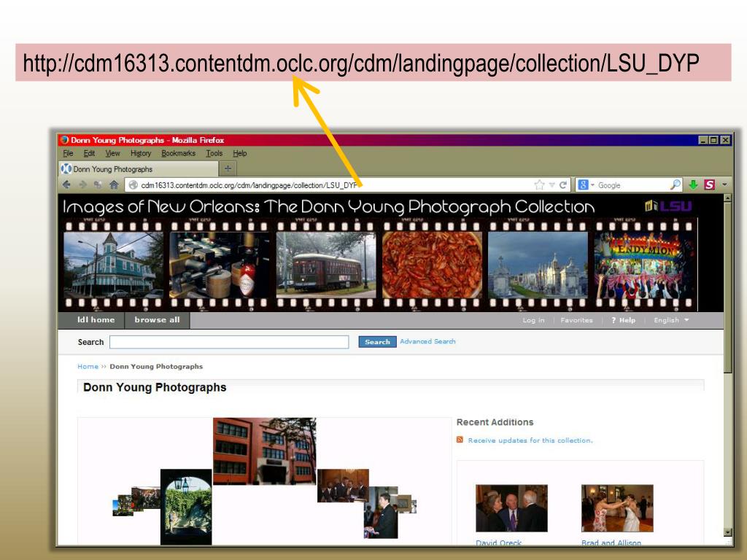Click the Tabasco bottle banner photo
The height and width of the screenshot is (560, 747).
coord(220,264)
